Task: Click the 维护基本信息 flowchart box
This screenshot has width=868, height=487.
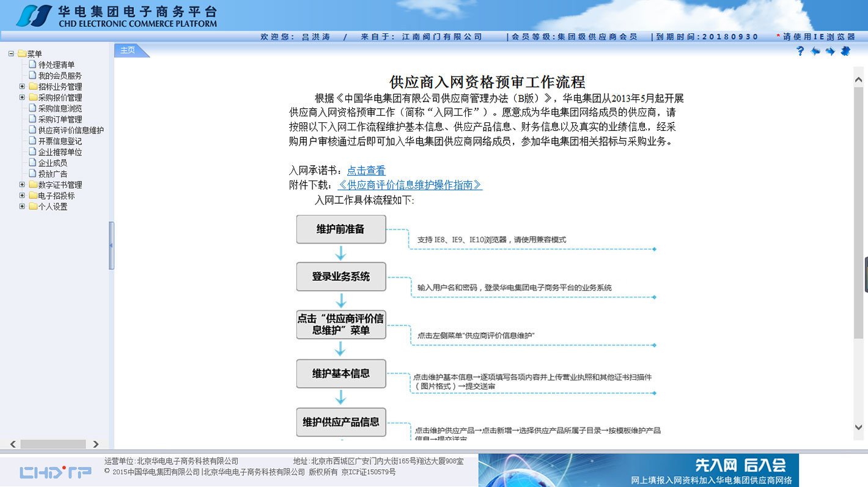Action: [341, 373]
